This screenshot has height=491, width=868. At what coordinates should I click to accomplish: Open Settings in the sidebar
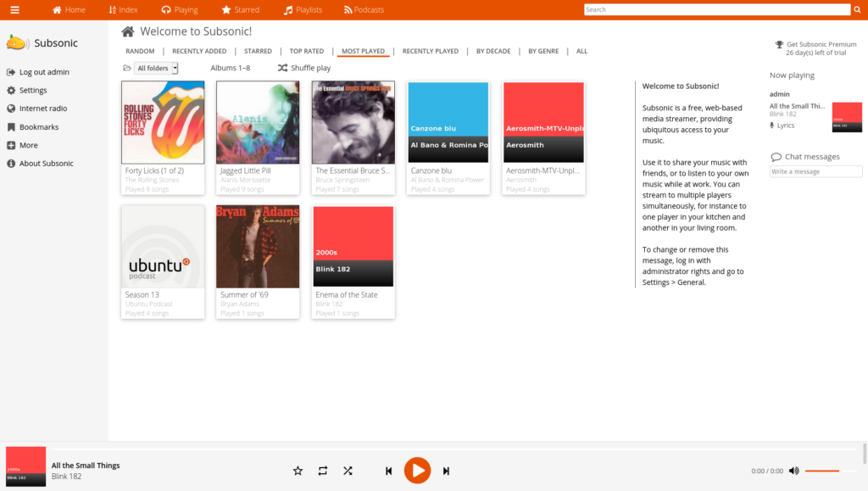click(x=26, y=90)
